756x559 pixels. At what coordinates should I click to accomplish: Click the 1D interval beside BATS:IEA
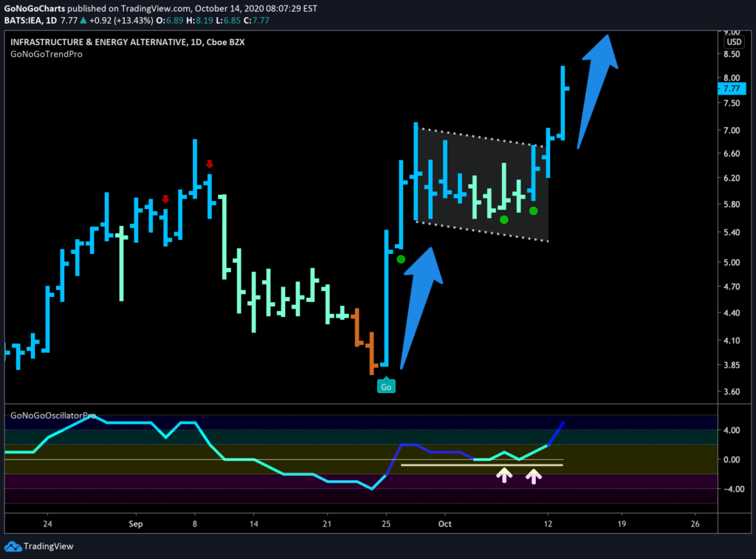point(51,21)
